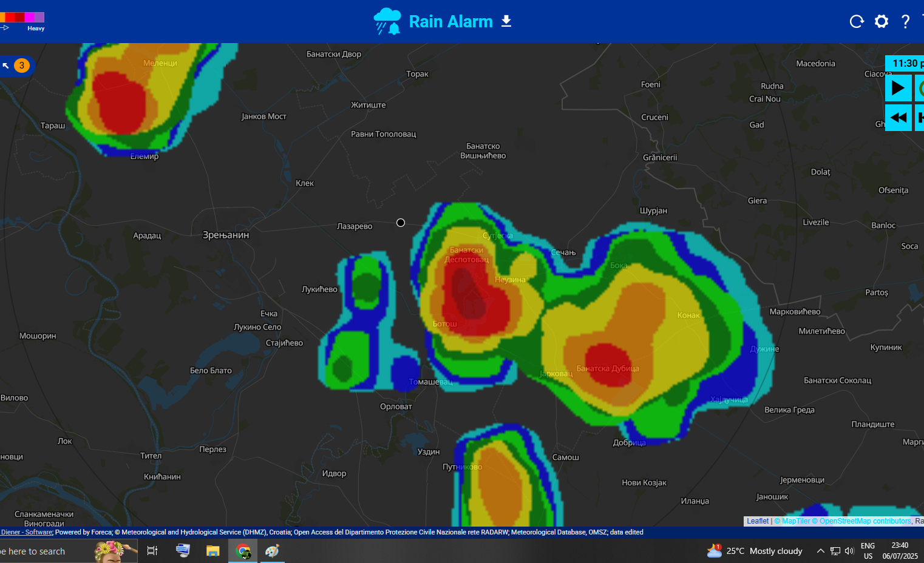The height and width of the screenshot is (563, 924).
Task: Click the Клек town label
Action: point(305,183)
